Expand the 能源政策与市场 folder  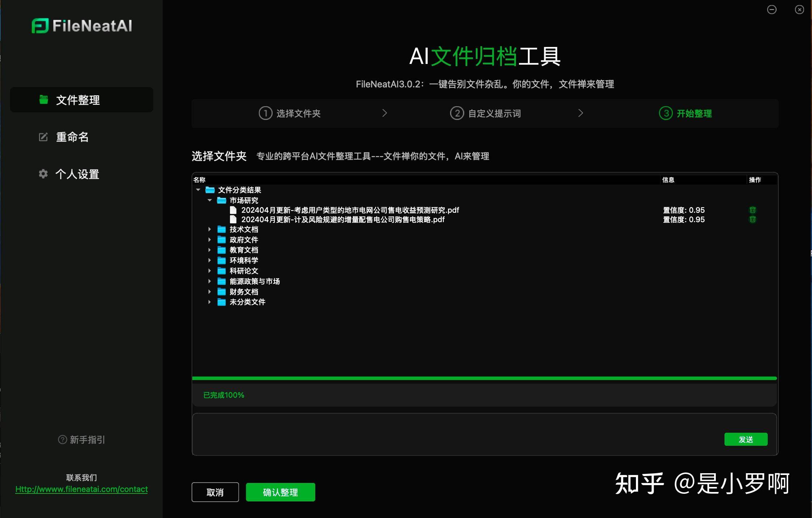click(x=209, y=281)
